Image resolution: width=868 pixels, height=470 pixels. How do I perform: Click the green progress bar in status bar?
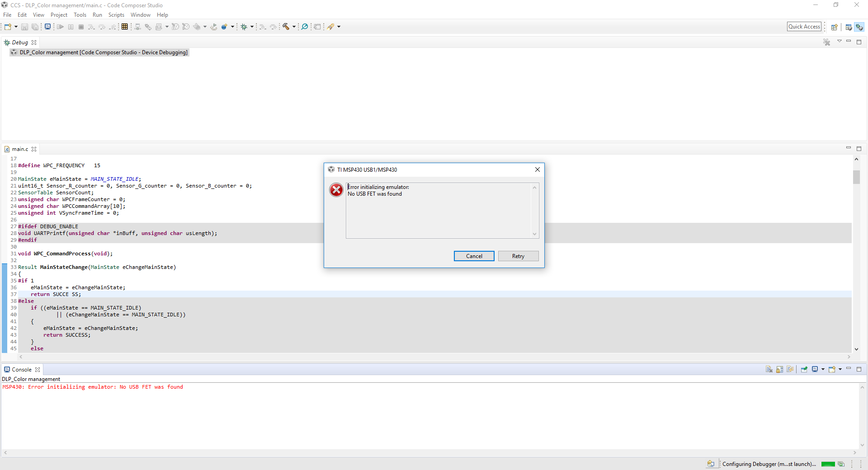(x=828, y=464)
